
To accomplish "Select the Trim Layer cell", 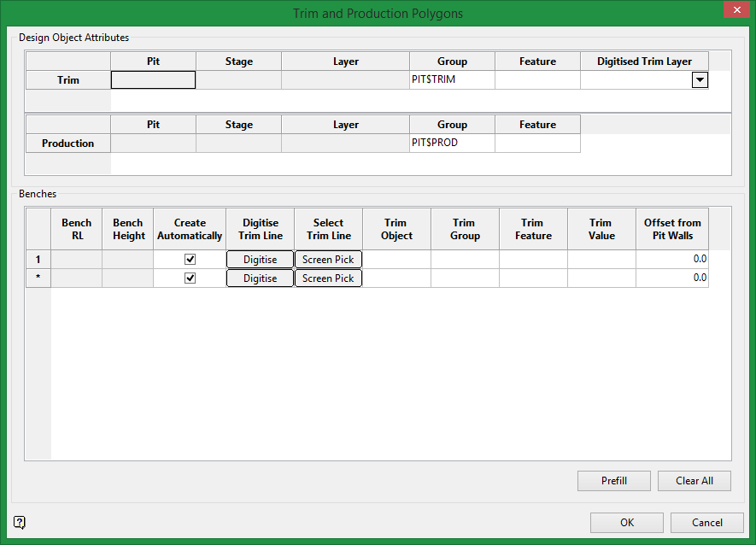I will click(346, 80).
